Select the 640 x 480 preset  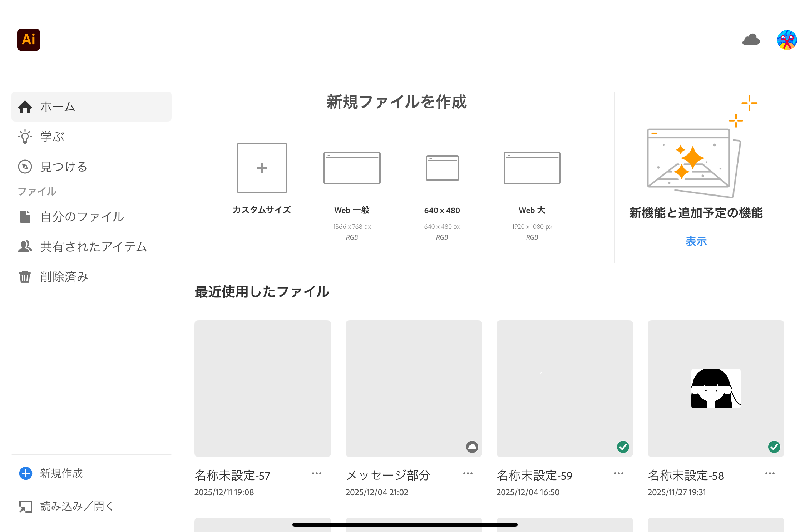coord(442,168)
